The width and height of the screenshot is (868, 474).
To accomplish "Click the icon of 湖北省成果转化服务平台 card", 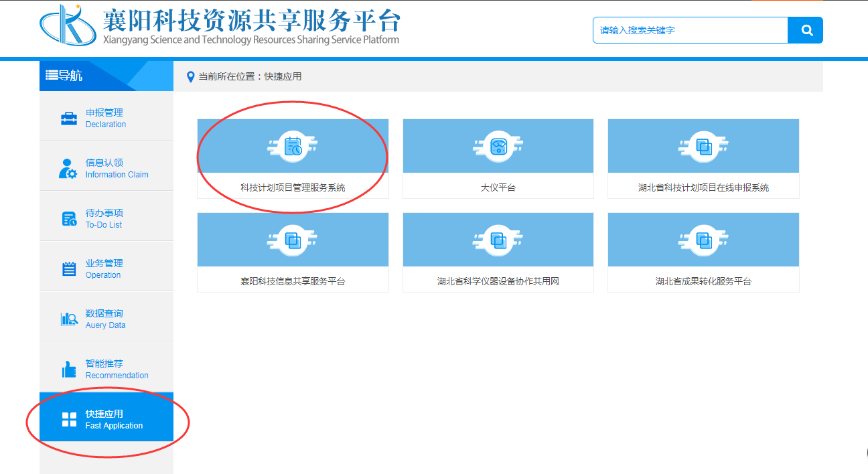I will pyautogui.click(x=703, y=240).
